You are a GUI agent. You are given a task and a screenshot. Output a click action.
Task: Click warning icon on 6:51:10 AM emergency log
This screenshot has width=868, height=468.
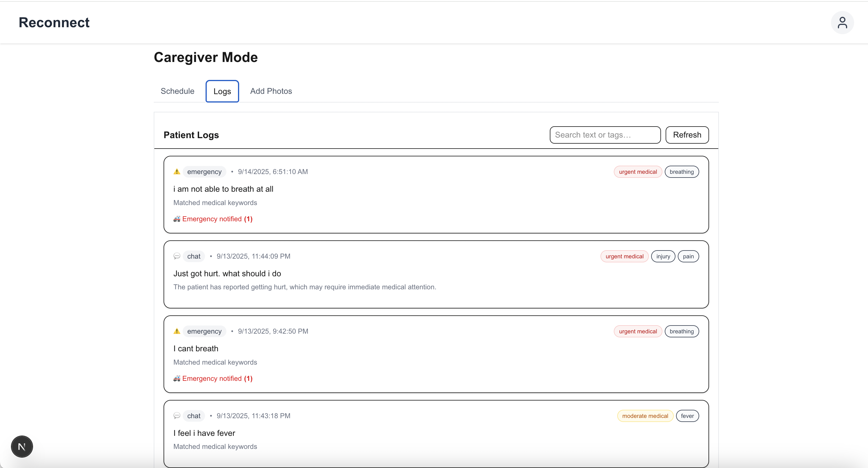pos(177,171)
